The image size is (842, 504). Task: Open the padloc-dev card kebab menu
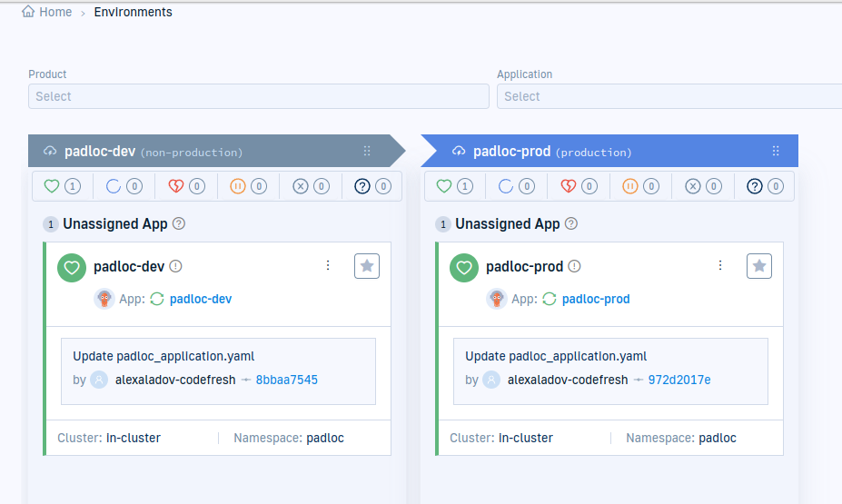pos(328,266)
